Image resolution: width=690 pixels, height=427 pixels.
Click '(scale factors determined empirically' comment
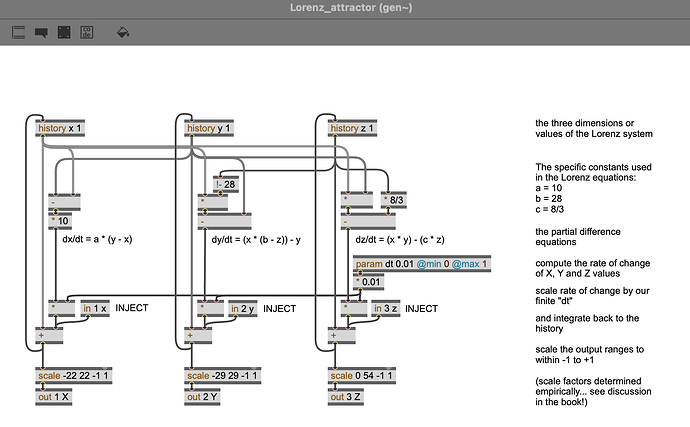pos(593,391)
